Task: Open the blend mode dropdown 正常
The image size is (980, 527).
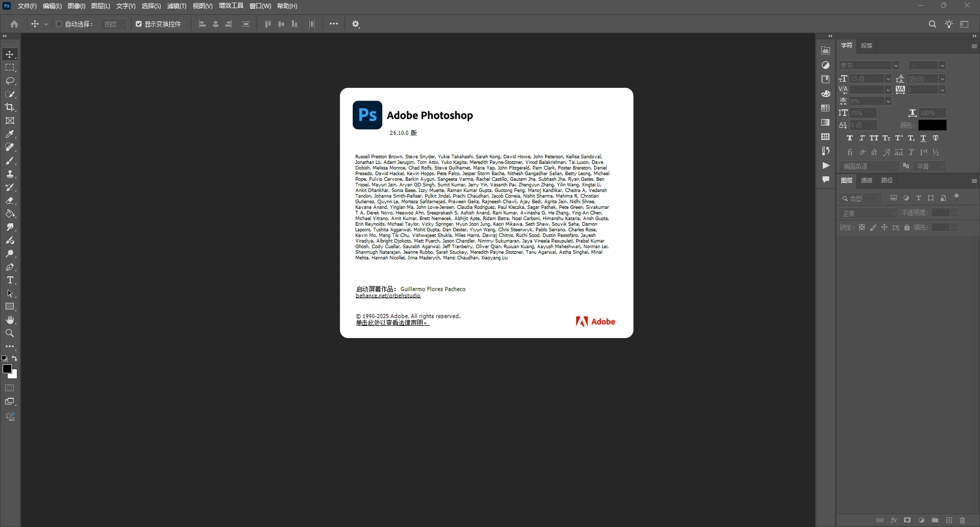Action: click(868, 213)
